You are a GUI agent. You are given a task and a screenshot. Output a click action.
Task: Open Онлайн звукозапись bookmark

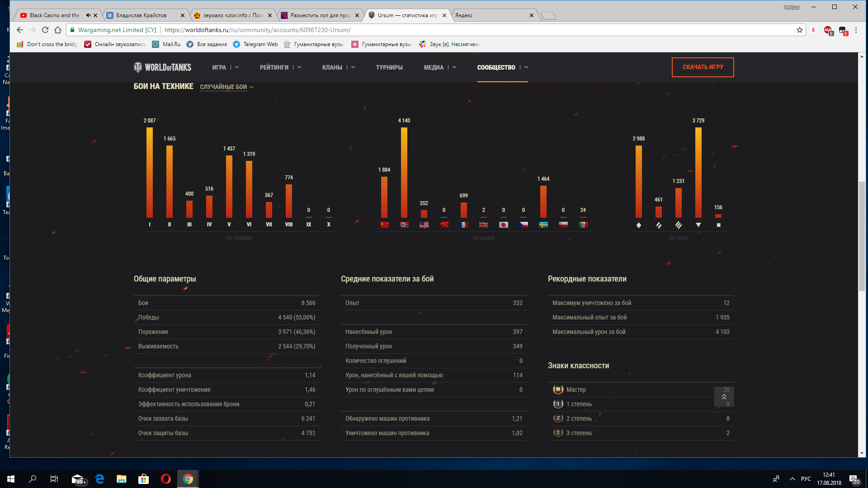115,44
